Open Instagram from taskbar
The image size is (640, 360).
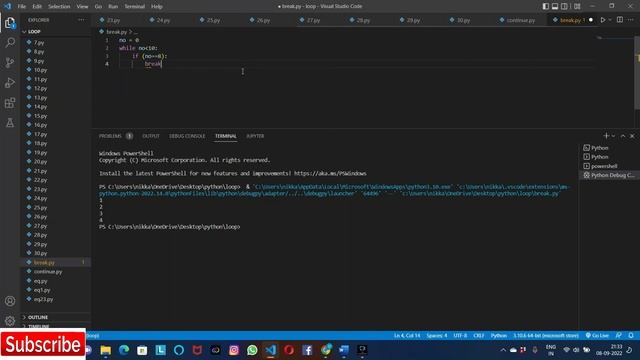[234, 350]
